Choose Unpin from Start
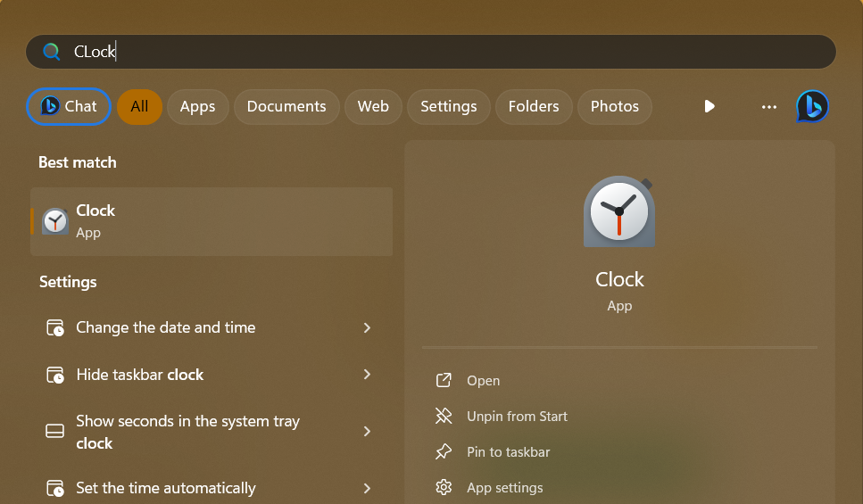The height and width of the screenshot is (504, 863). click(x=517, y=417)
